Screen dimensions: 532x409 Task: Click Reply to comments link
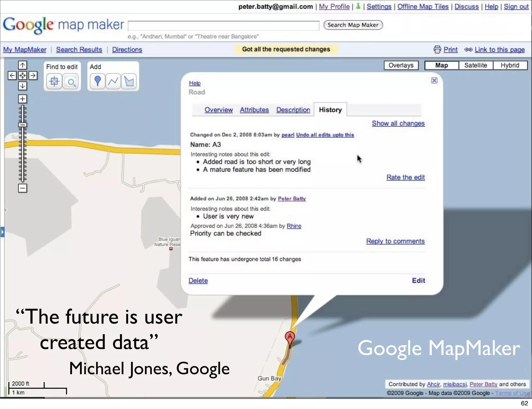coord(395,241)
